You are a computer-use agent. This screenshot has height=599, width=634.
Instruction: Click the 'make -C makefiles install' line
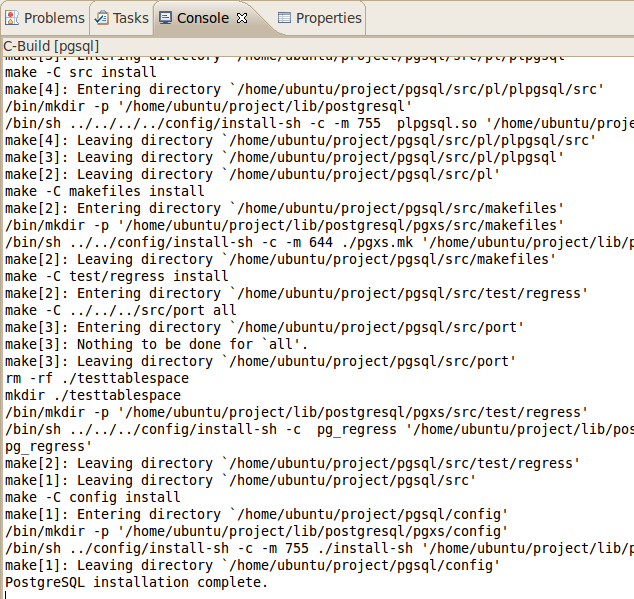pyautogui.click(x=105, y=191)
